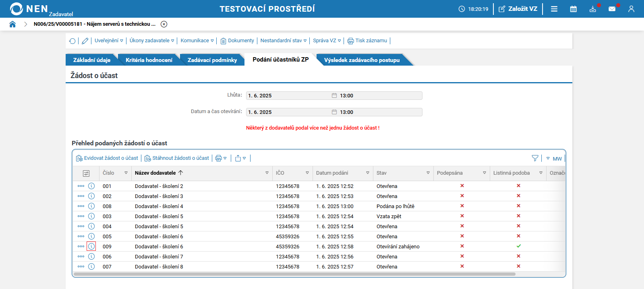Open Dokumenty
The width and height of the screenshot is (644, 289).
[x=237, y=41]
